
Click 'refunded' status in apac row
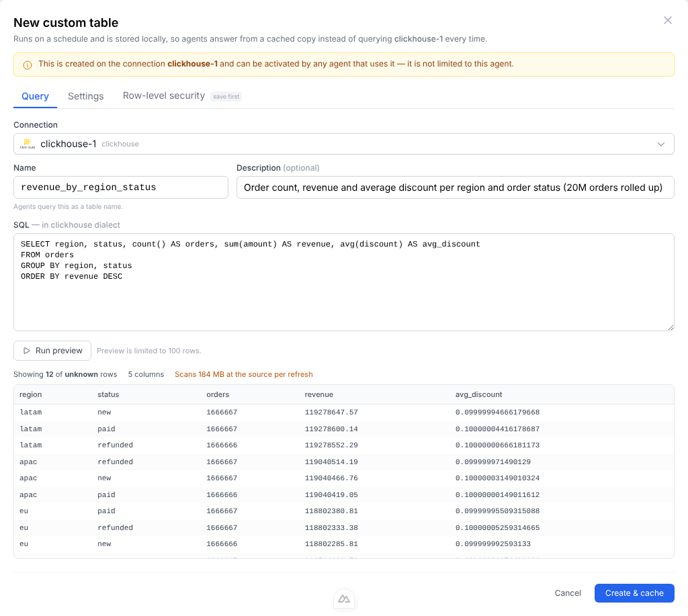[x=115, y=461]
